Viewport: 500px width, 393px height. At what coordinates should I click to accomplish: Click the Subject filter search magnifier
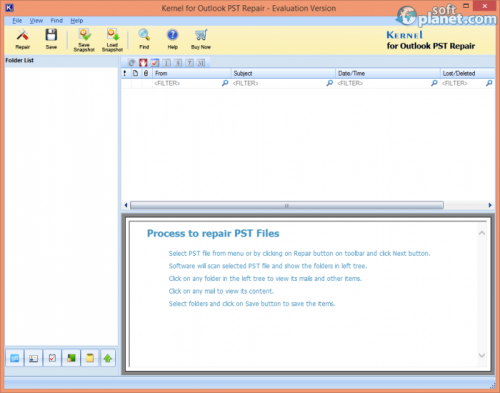[x=330, y=83]
